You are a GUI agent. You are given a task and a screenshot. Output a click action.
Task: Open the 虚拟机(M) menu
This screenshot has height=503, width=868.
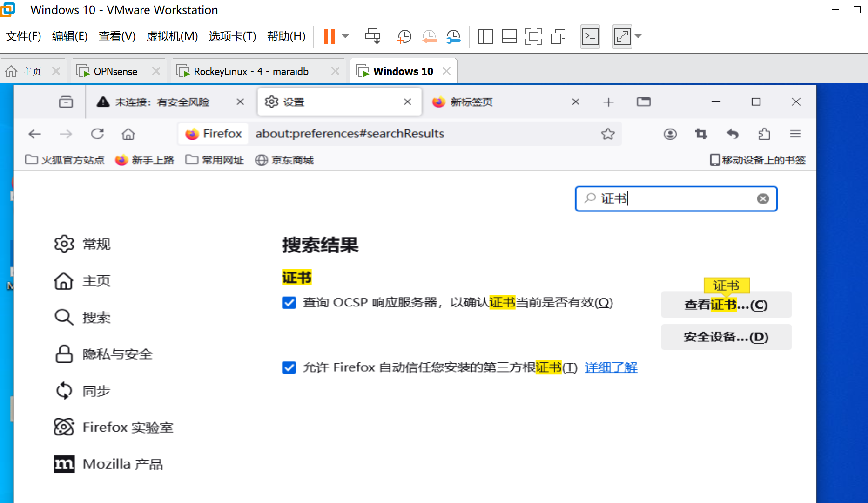coord(172,36)
